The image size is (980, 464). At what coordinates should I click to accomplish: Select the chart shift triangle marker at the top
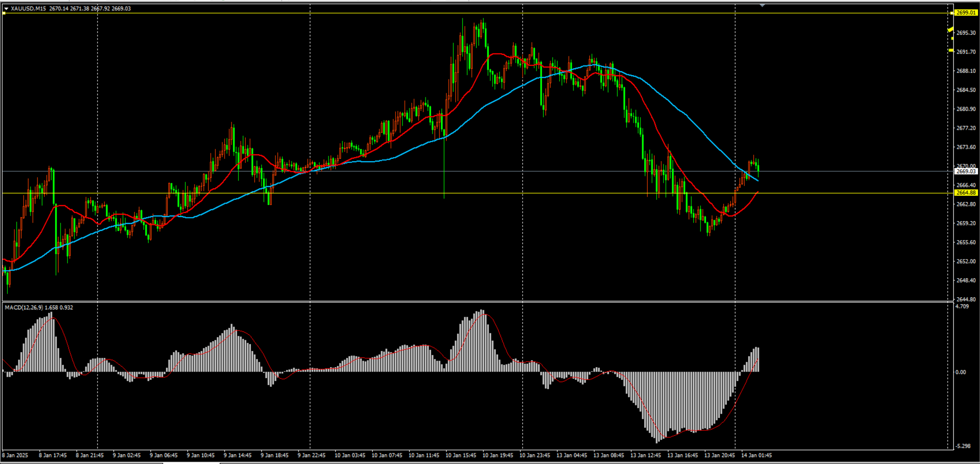tap(762, 5)
